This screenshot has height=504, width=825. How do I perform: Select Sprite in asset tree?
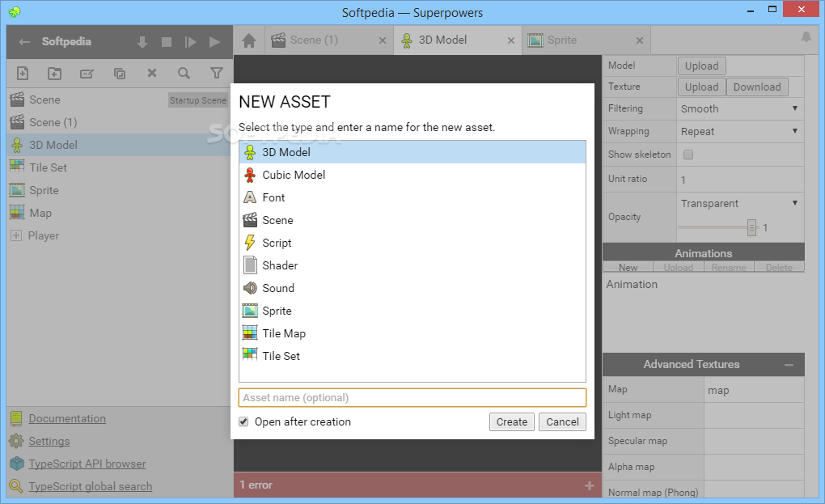[119, 190]
